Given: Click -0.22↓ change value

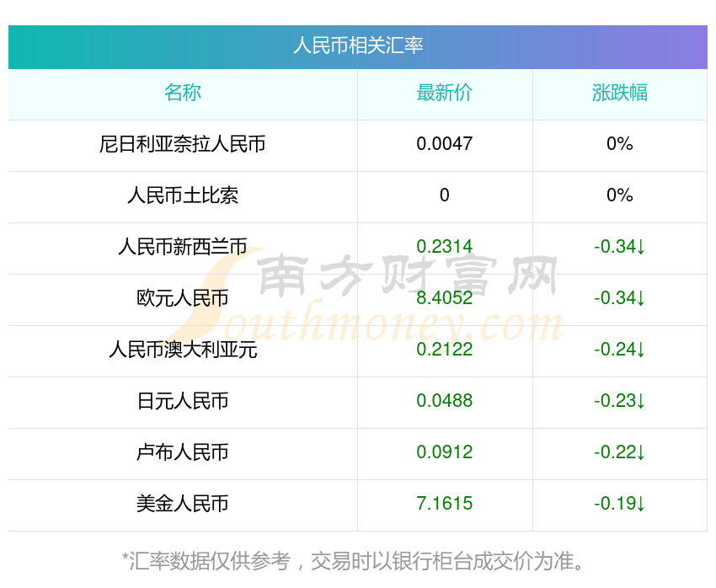Looking at the screenshot, I should point(620,453).
